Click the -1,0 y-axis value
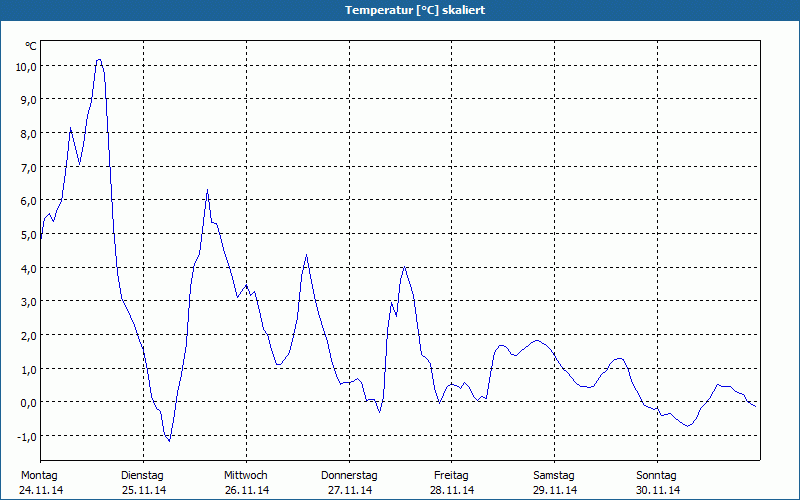Image resolution: width=800 pixels, height=500 pixels. [x=27, y=437]
